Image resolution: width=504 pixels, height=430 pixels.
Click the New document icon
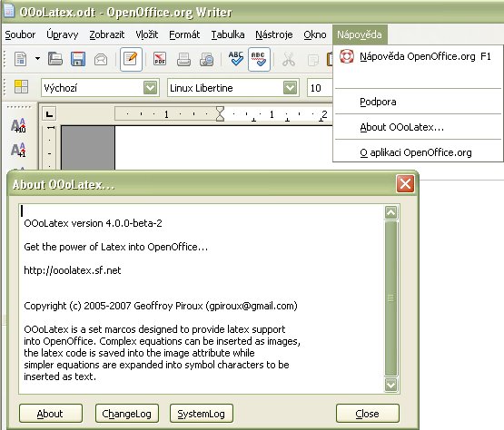pos(21,59)
